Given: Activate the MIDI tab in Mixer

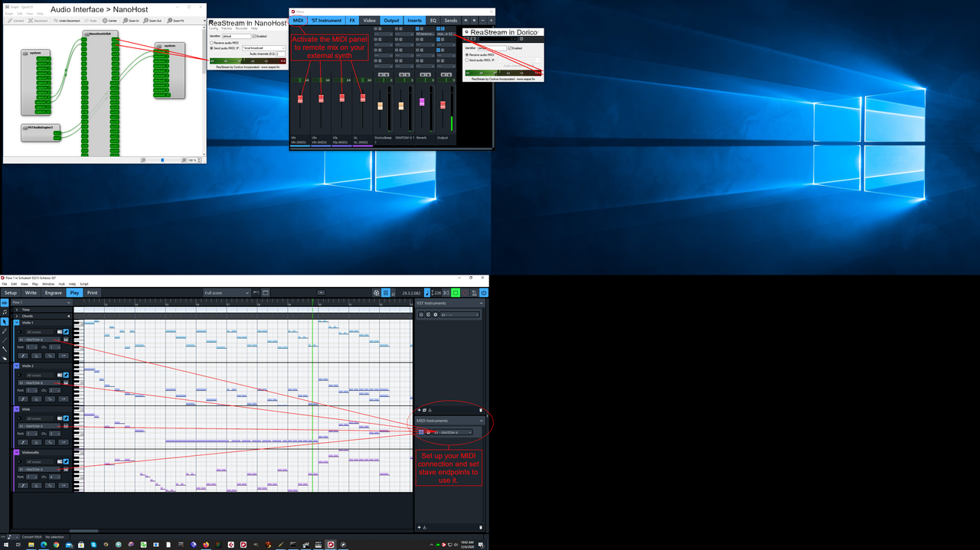Looking at the screenshot, I should [x=298, y=21].
